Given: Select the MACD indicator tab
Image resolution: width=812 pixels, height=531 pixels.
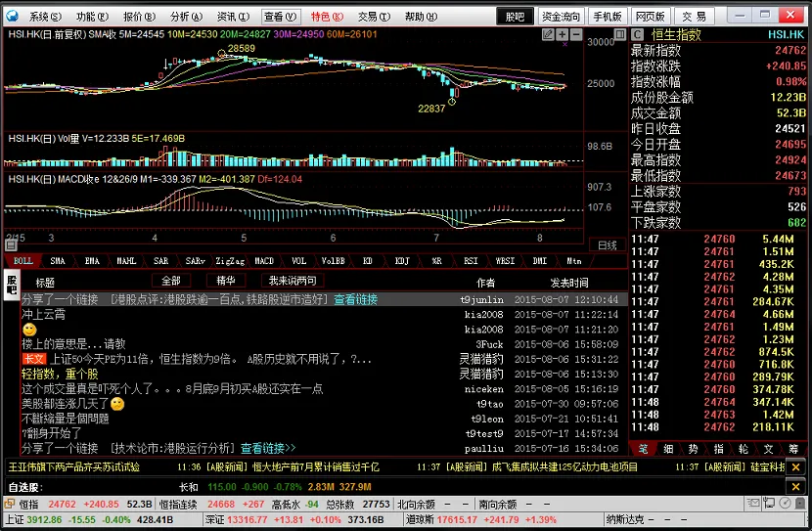Looking at the screenshot, I should (x=264, y=261).
